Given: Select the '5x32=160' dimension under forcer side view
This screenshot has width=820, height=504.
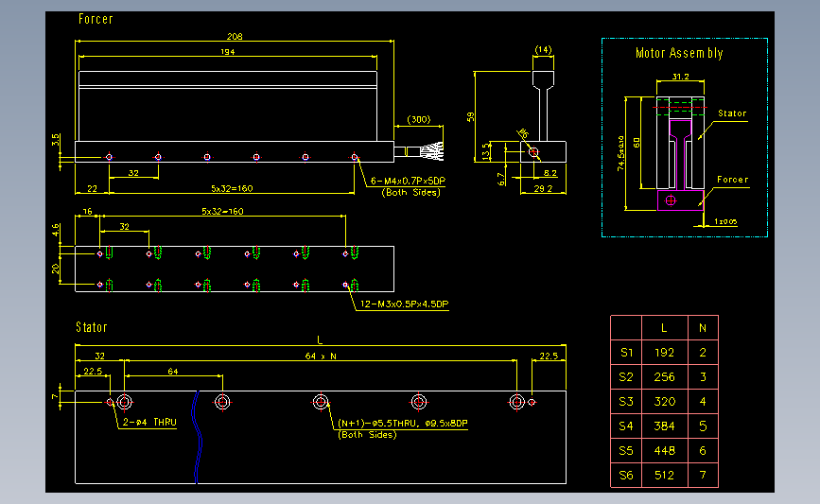Looking at the screenshot, I should coord(232,188).
